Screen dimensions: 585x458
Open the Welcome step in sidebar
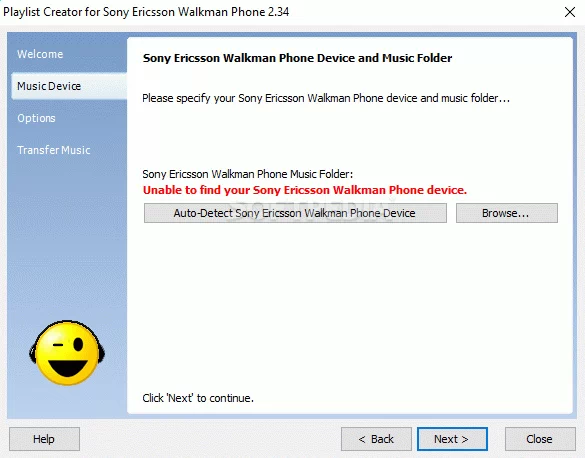click(40, 54)
